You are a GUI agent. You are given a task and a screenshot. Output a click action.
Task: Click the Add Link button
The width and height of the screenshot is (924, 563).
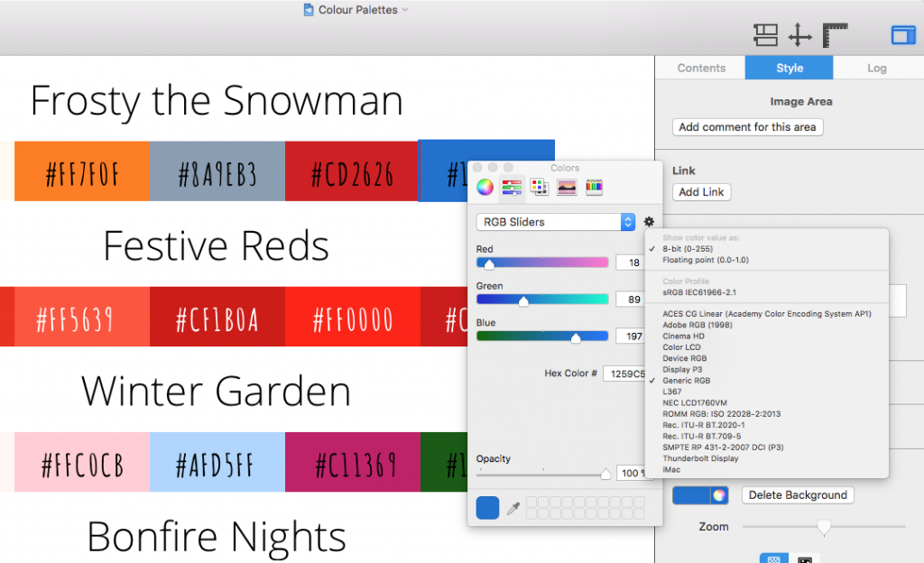(701, 191)
